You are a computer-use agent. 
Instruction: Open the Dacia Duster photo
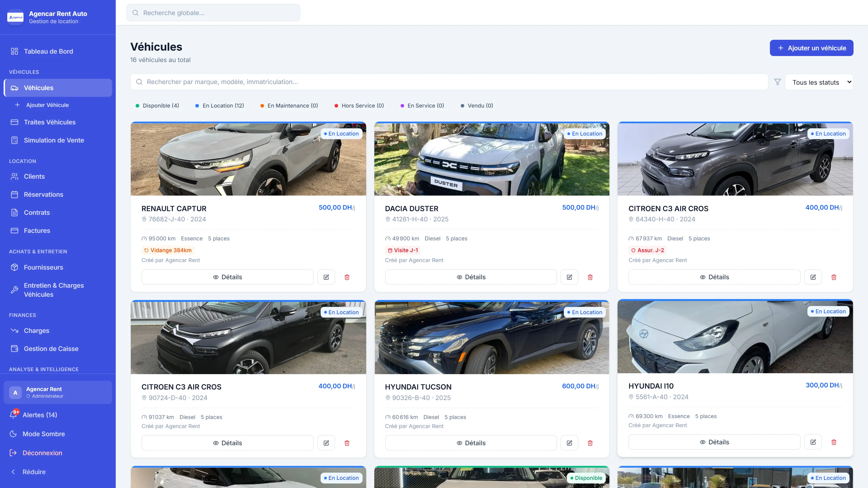(492, 159)
